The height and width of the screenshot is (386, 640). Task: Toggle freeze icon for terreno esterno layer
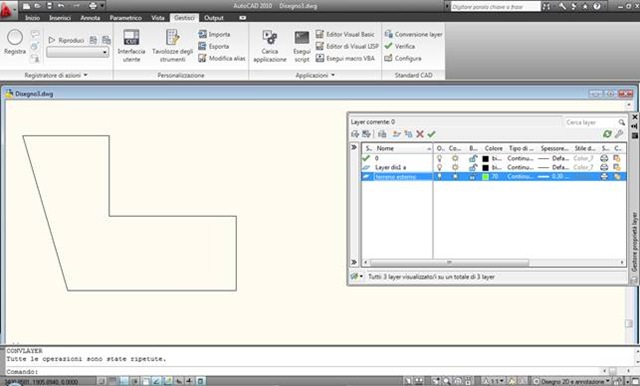(455, 176)
